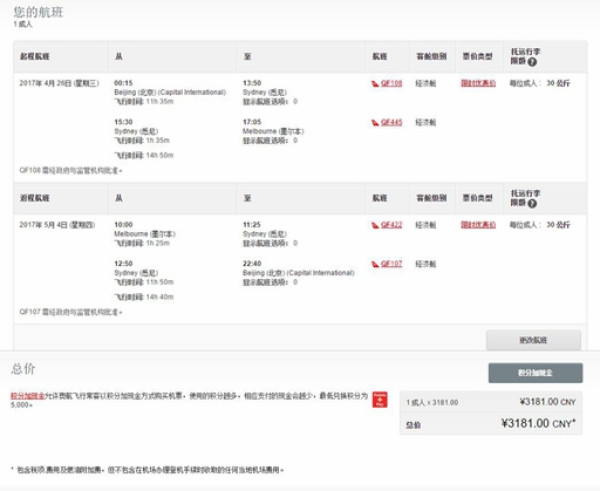Open points plus pay red text link
Screen dimensions: 600x491
(28, 396)
